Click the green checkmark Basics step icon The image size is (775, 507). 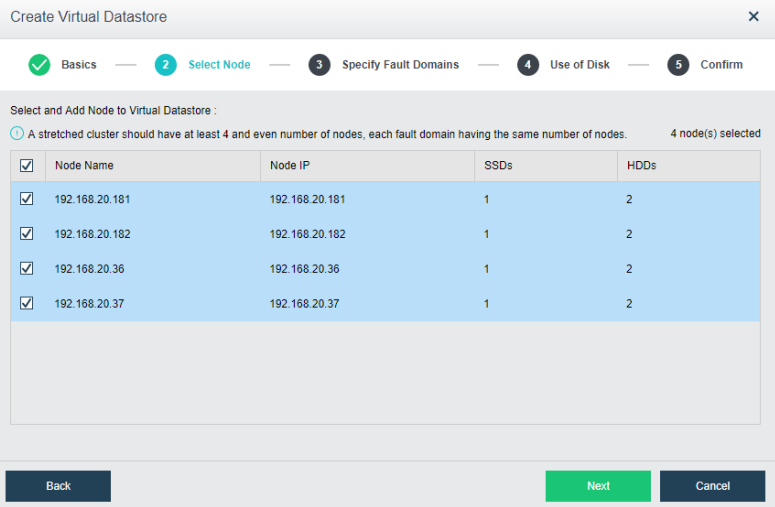[x=39, y=65]
